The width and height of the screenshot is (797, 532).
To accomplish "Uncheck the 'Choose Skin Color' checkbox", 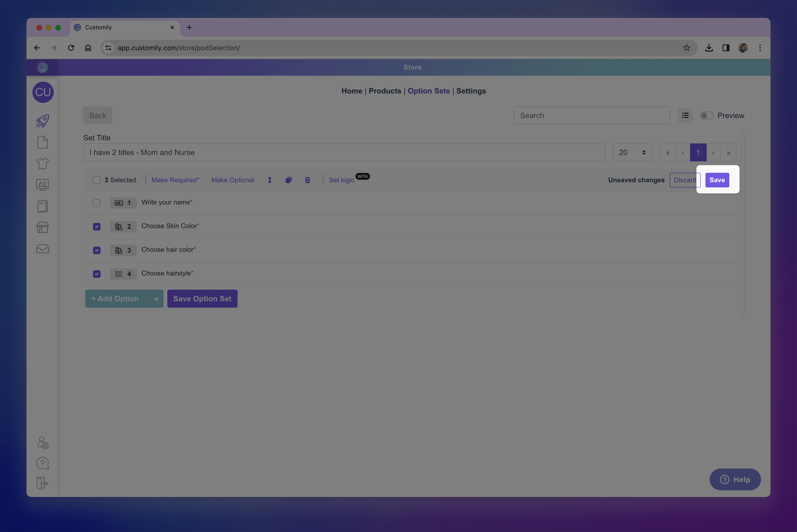I will pyautogui.click(x=97, y=227).
